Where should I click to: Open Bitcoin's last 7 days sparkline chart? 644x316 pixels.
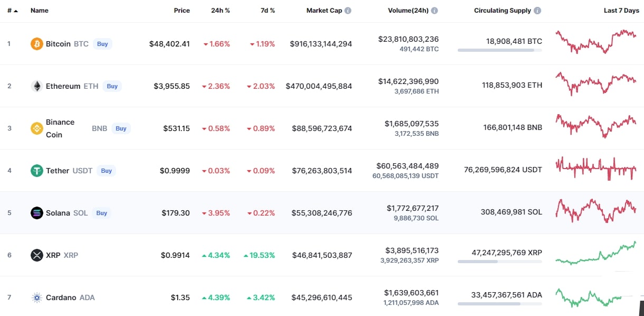(596, 42)
